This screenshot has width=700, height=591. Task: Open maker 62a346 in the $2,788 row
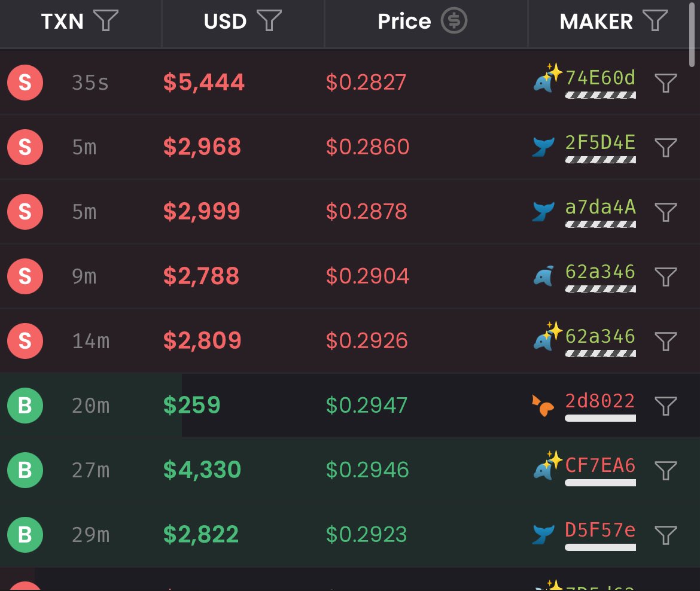click(600, 272)
